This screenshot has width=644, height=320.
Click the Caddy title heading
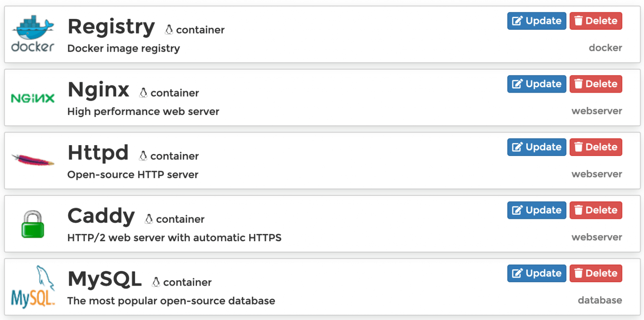[101, 216]
